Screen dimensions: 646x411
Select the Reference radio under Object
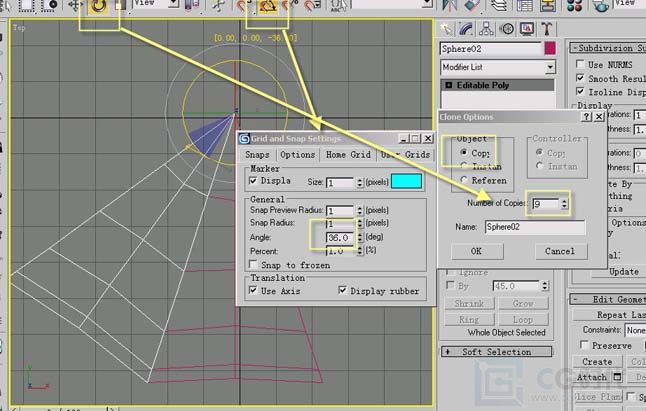click(464, 180)
